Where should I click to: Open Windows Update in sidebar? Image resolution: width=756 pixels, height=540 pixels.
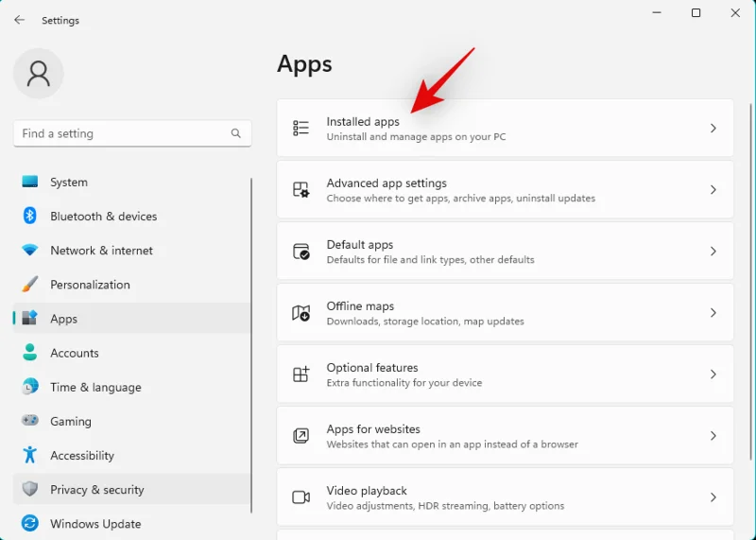(x=95, y=524)
